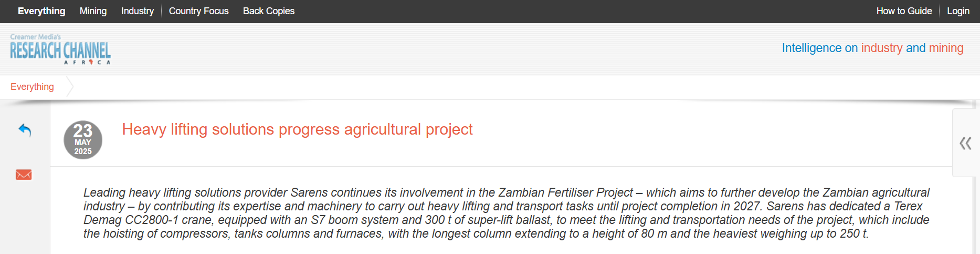Click the grey sidebar below the envelope icon
This screenshot has height=254, width=980.
(x=25, y=221)
